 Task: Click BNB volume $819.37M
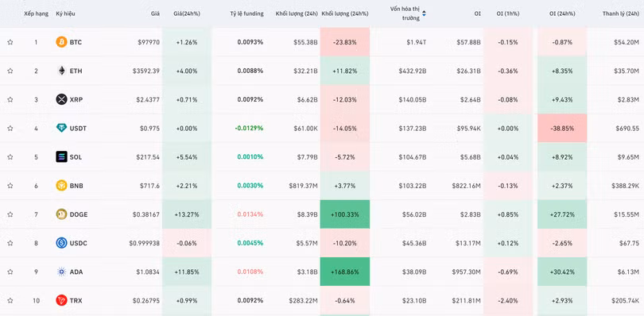[303, 186]
